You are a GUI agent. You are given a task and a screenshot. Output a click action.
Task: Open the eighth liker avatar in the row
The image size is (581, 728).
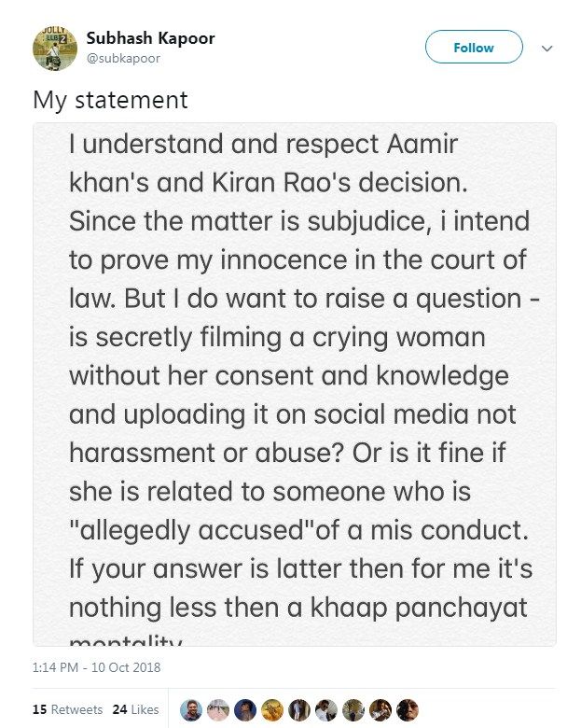point(380,710)
